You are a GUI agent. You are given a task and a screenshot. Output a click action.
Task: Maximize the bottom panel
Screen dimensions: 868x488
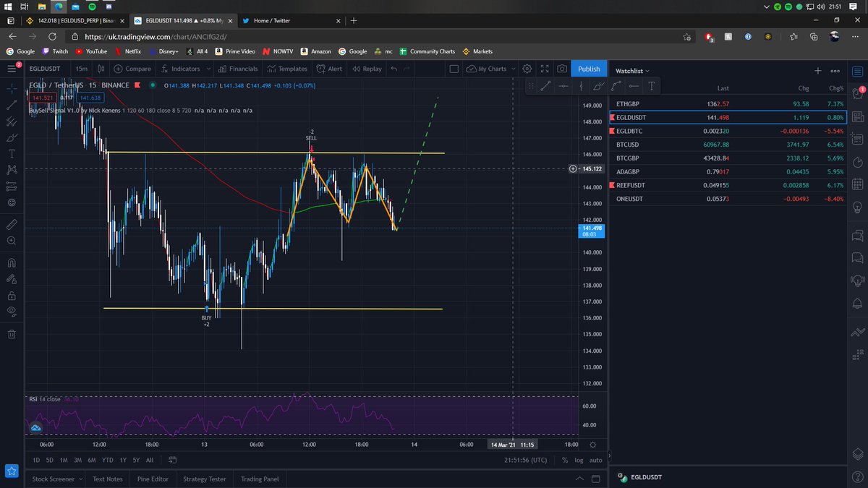tap(596, 479)
